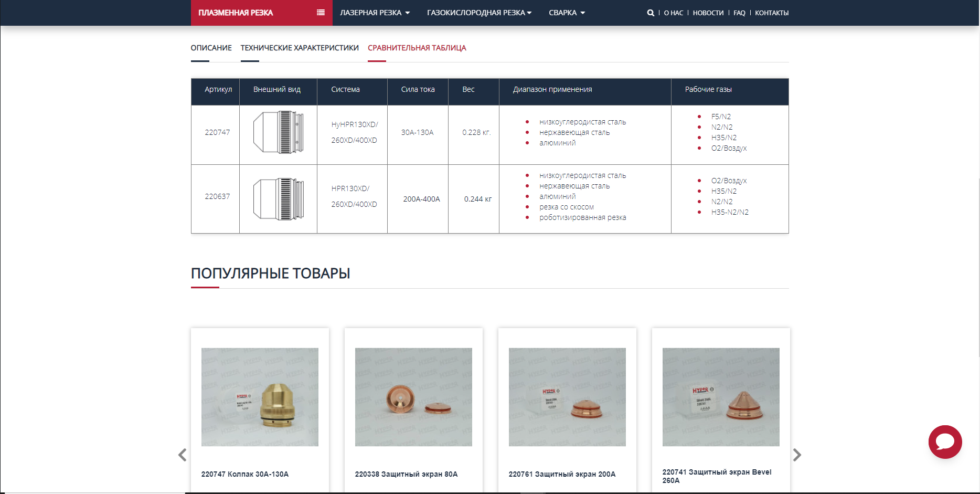Click the 220747 cap diagram image
The height and width of the screenshot is (494, 980).
pos(278,132)
